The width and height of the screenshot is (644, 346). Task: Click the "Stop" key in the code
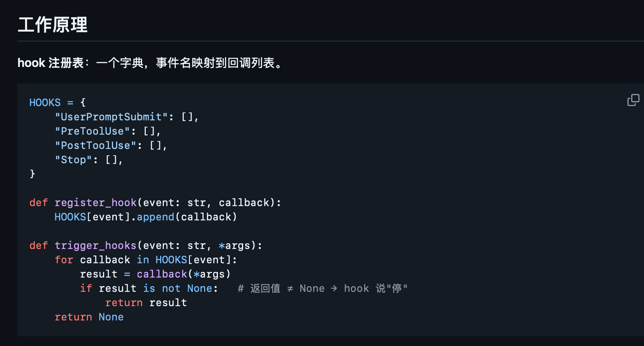[x=73, y=159]
